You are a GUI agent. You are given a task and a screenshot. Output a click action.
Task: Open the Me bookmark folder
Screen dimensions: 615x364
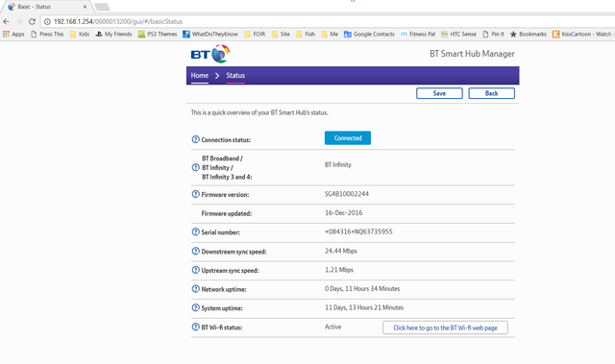[330, 34]
